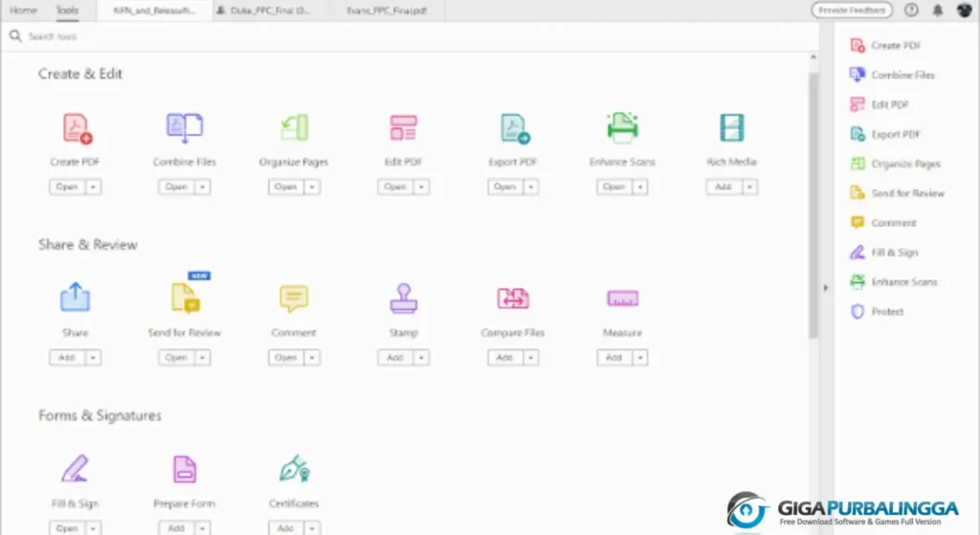Open the Share tool icon
This screenshot has height=535, width=980.
point(75,297)
